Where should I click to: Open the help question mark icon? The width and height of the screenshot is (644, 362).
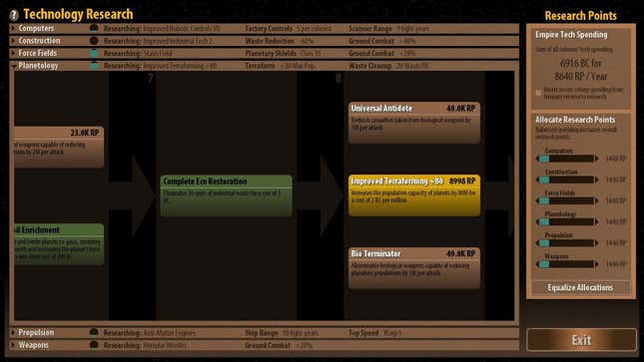14,15
